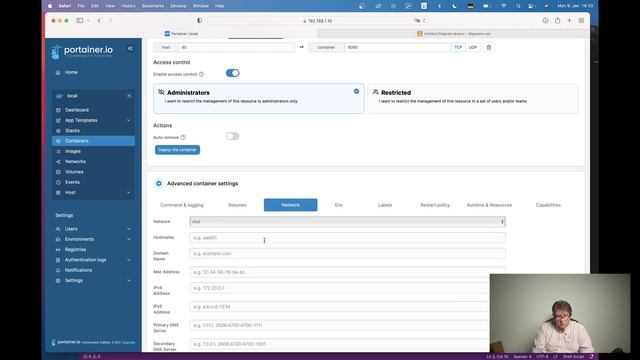This screenshot has width=640, height=360.
Task: Expand the App Templates chevron
Action: pyautogui.click(x=129, y=120)
